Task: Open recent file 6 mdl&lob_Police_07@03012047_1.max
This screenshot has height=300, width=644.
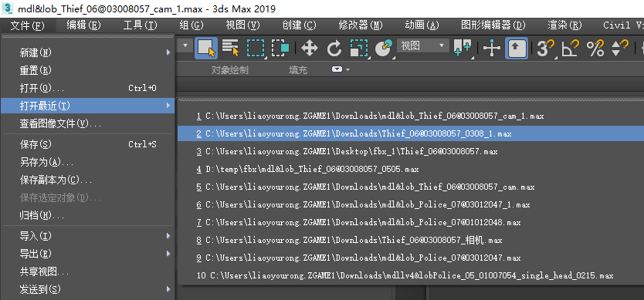Action: click(411, 204)
